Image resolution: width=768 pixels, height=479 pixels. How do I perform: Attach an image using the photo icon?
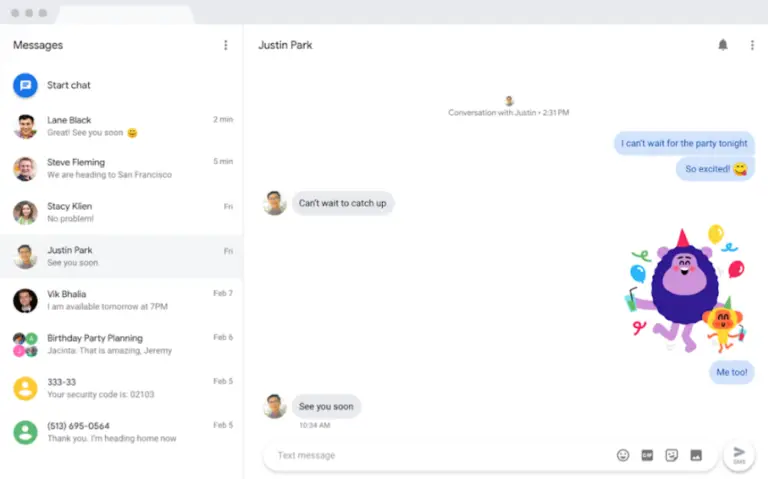coord(696,455)
